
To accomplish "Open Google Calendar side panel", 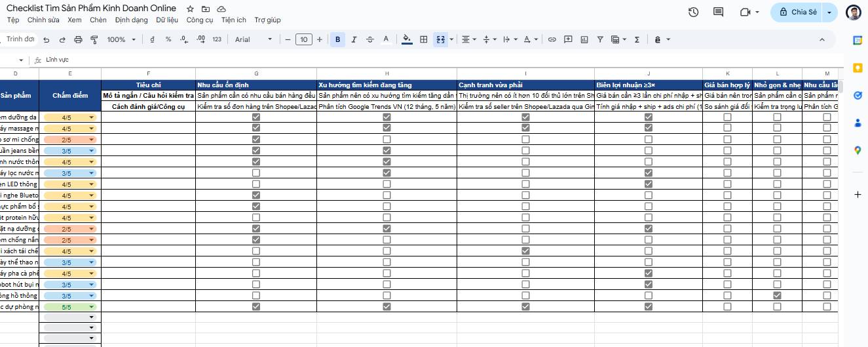I will pyautogui.click(x=858, y=41).
